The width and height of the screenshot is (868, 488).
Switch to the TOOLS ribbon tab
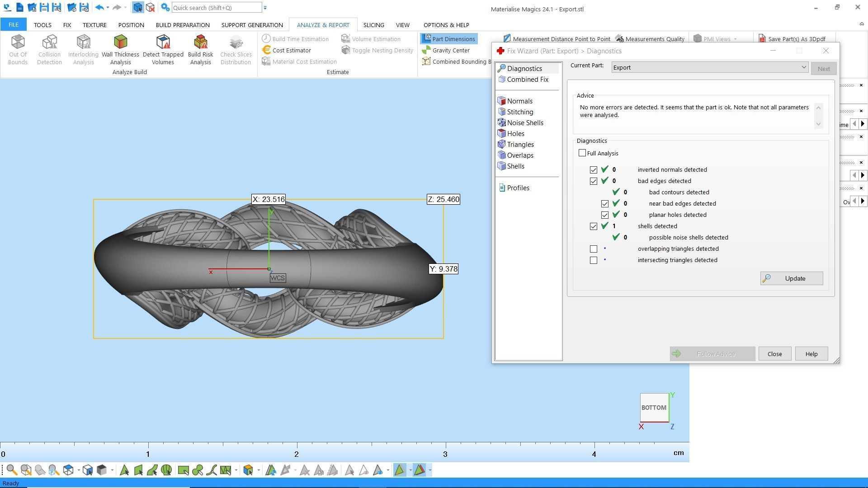tap(42, 25)
